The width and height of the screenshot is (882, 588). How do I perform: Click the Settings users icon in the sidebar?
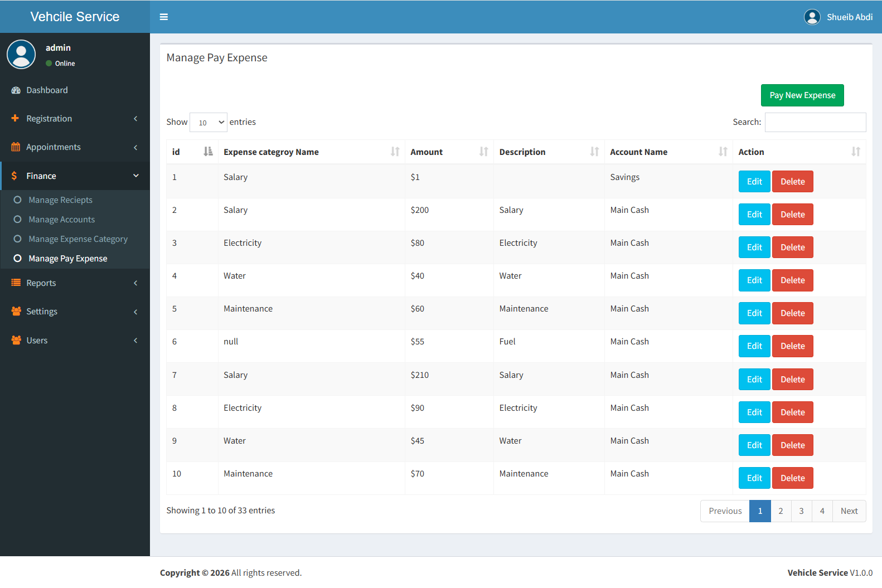click(16, 312)
